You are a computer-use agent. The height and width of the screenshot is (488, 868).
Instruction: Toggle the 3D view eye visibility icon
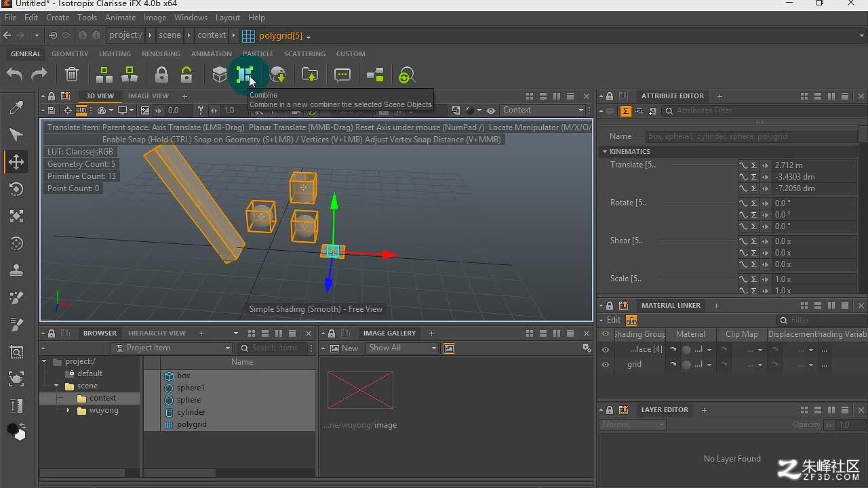(490, 110)
